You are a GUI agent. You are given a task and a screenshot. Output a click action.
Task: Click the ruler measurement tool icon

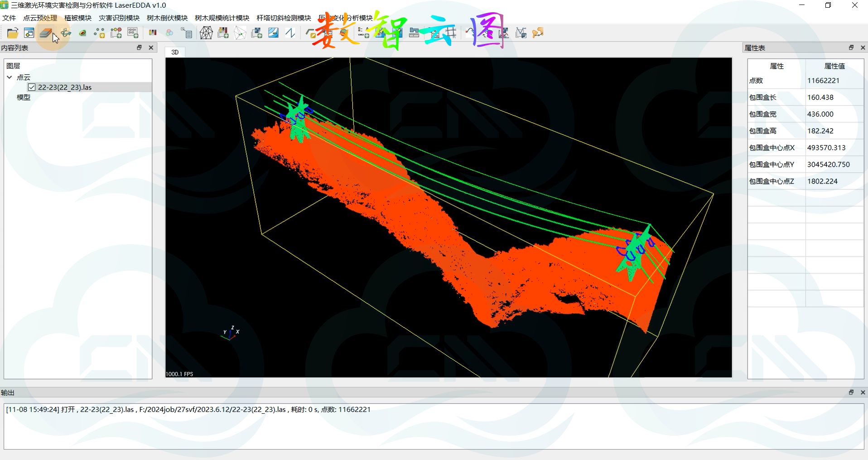(x=414, y=33)
